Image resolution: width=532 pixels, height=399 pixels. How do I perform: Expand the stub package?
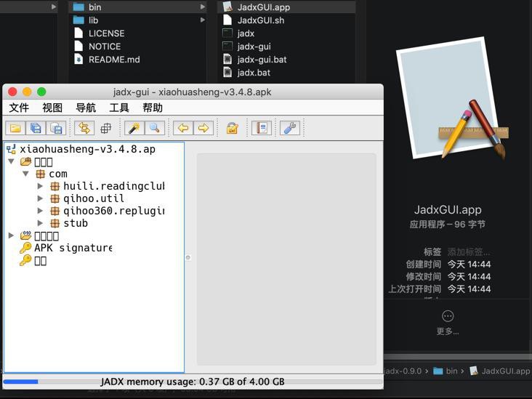(41, 223)
